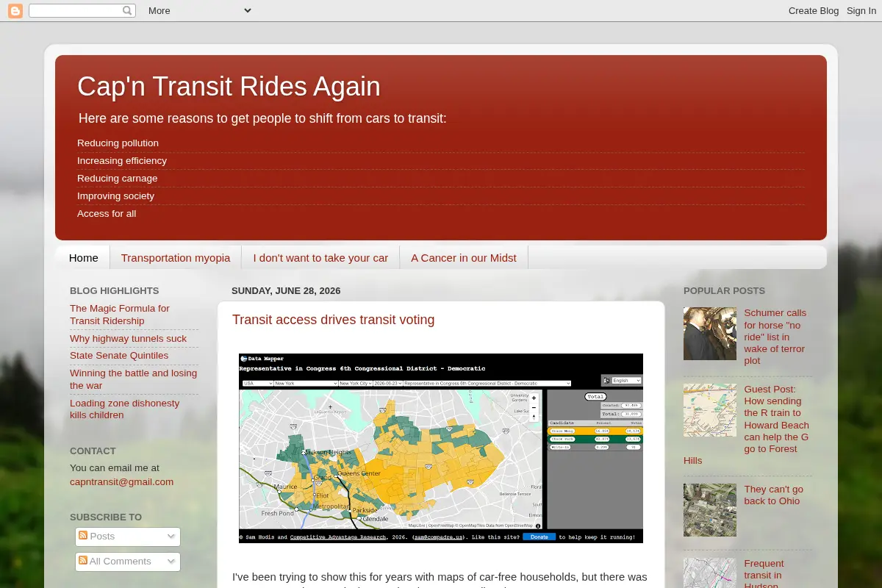Click the Reducing pollution item
Screen dimensions: 882x588
click(118, 143)
